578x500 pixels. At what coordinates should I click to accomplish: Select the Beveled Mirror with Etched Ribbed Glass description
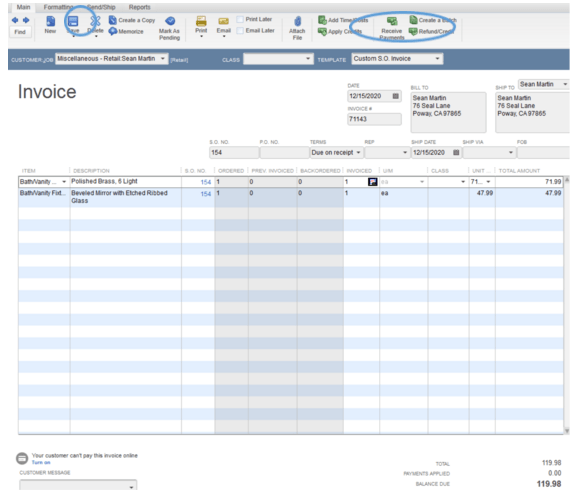(119, 197)
